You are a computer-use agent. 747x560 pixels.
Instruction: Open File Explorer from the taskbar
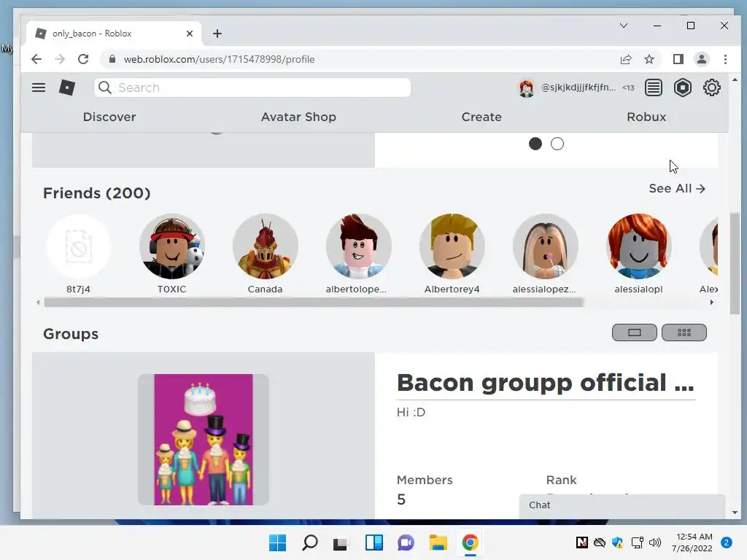tap(438, 542)
